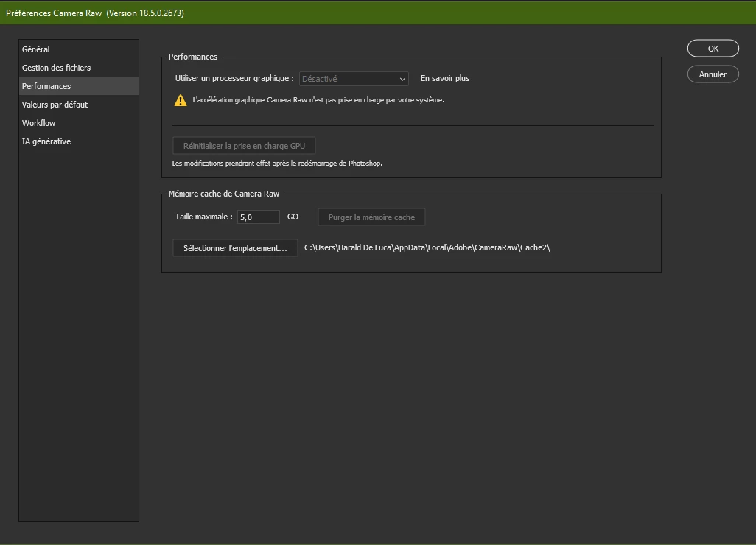Click the Photoshop restart notice text
Screen dimensions: 756x545
(277, 163)
